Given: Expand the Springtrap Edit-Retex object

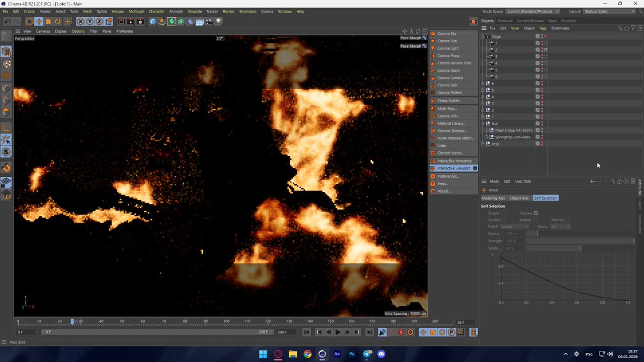Looking at the screenshot, I should [486, 137].
